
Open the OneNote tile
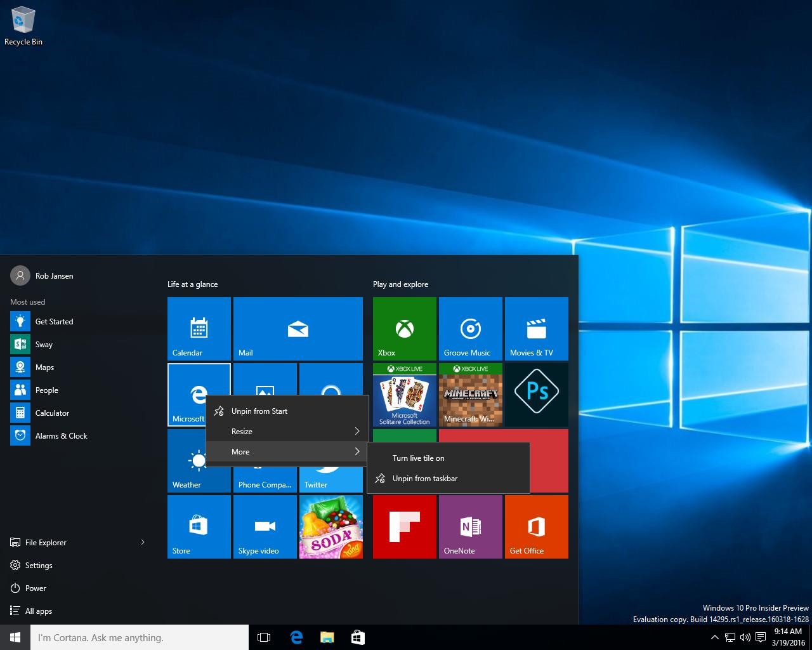(x=471, y=527)
